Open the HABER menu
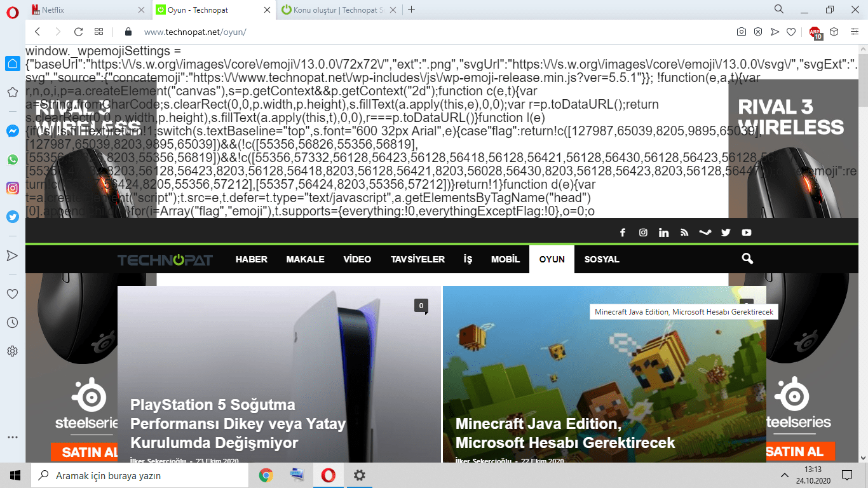 (x=252, y=259)
